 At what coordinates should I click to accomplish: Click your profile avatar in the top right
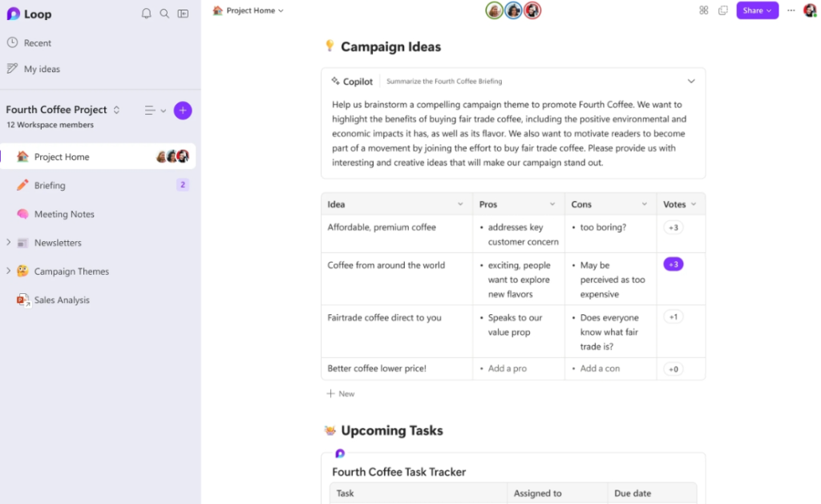809,10
